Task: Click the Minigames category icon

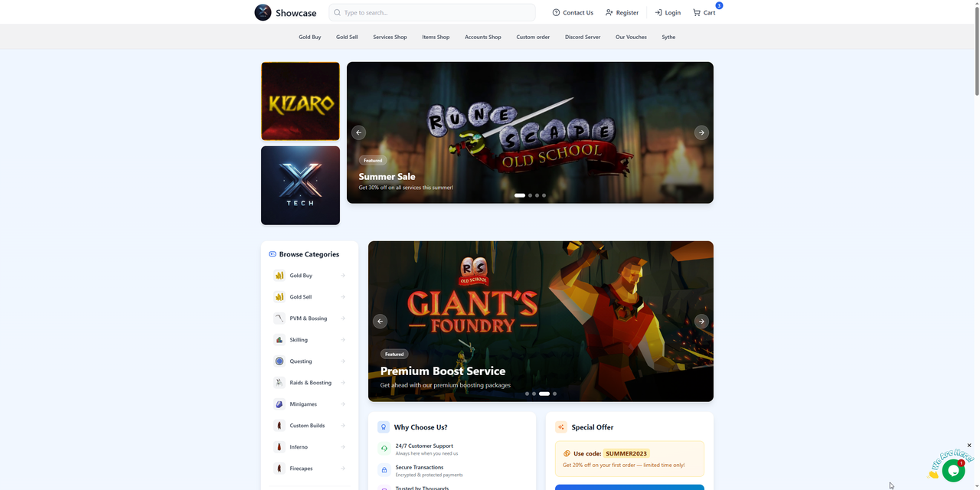Action: (x=279, y=404)
